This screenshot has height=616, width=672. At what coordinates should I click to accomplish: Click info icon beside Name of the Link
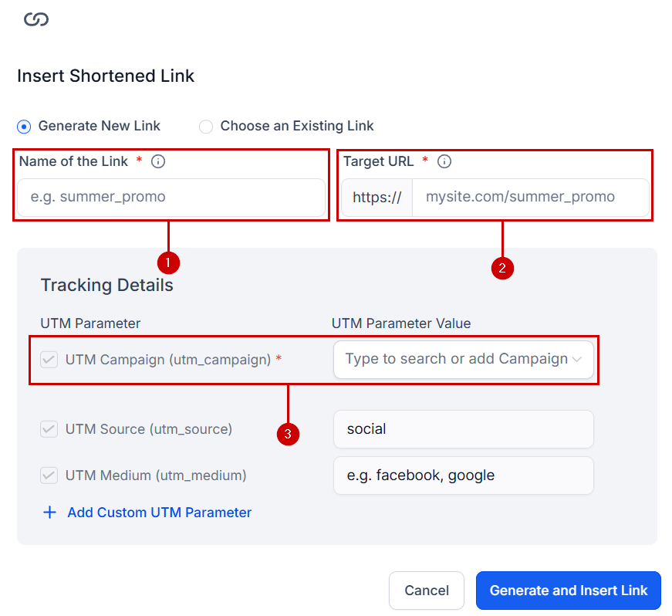tap(158, 161)
